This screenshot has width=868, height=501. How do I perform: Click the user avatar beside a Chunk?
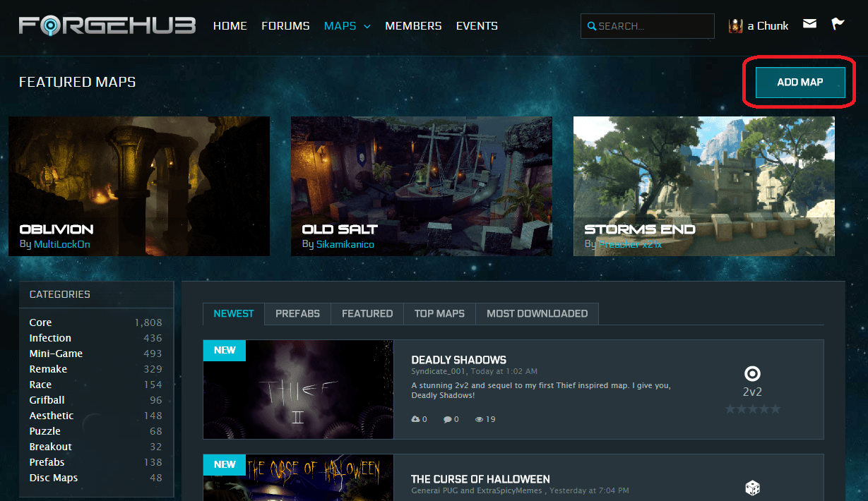736,26
